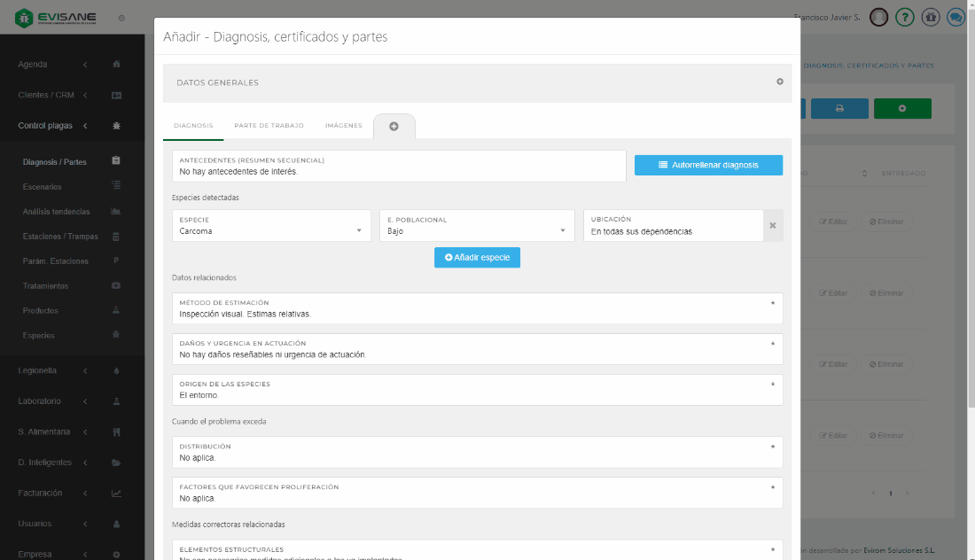Viewport: 975px width, 560px height.
Task: Click the green add button
Action: [x=901, y=108]
